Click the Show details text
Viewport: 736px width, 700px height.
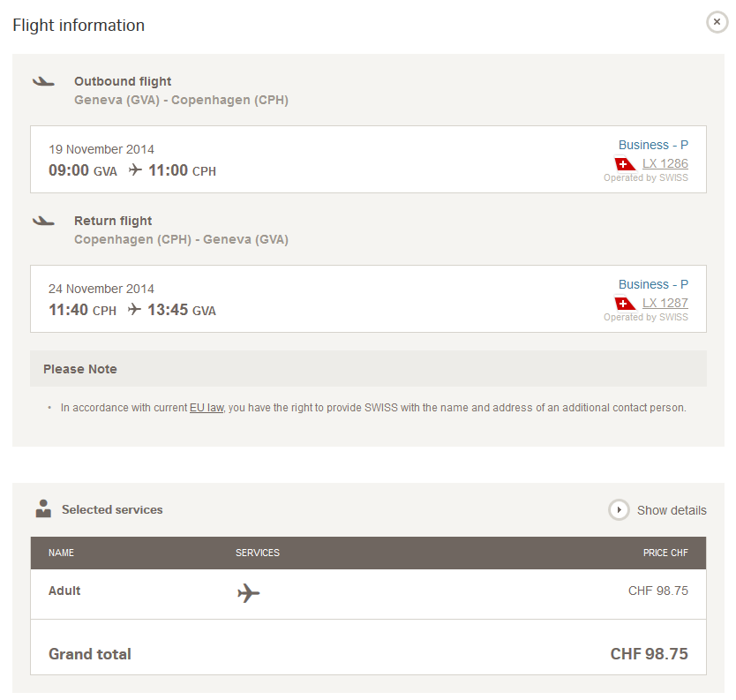[x=672, y=510]
